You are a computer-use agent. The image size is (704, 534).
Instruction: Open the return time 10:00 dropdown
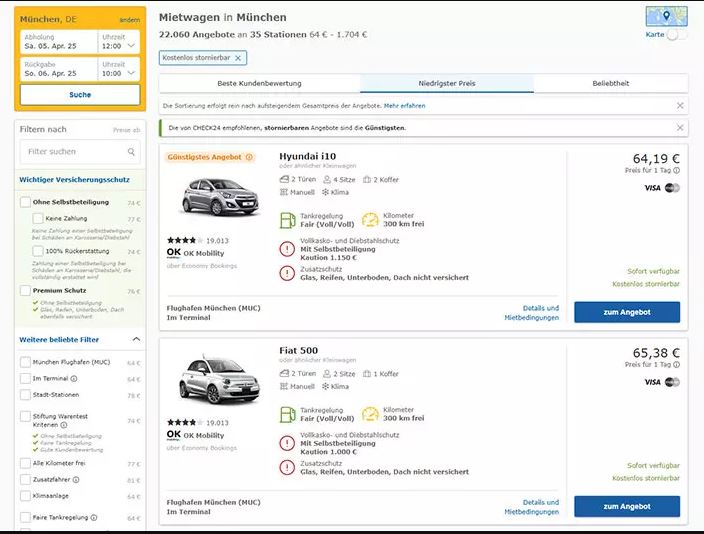coord(119,69)
